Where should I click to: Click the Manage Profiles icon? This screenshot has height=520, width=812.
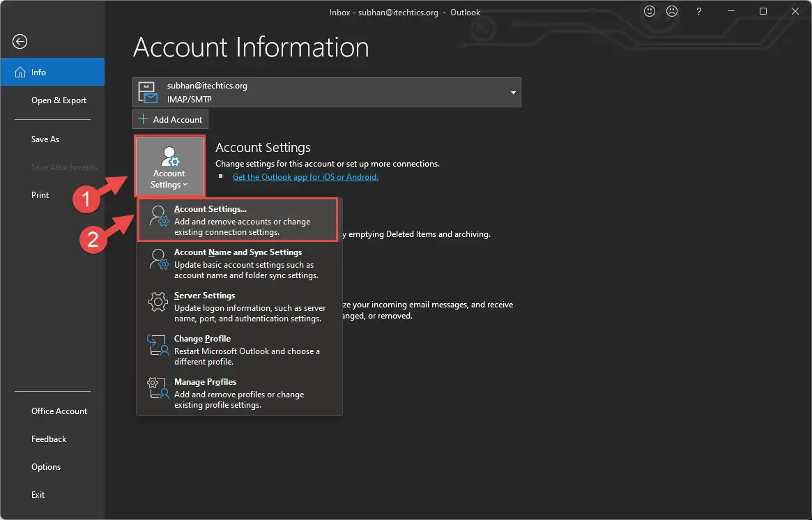[x=158, y=388]
